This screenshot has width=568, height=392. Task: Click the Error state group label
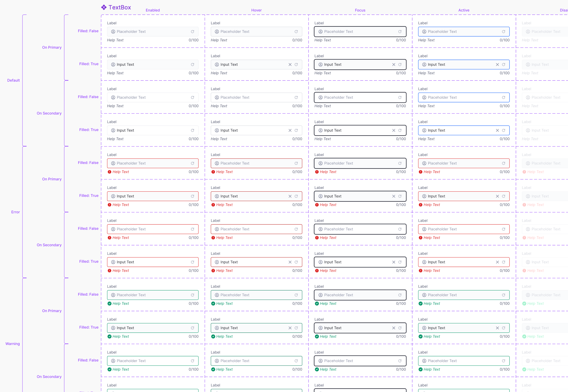tap(15, 212)
